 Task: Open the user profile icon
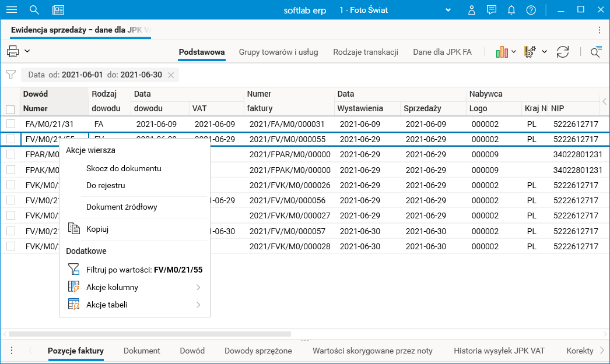tap(472, 10)
